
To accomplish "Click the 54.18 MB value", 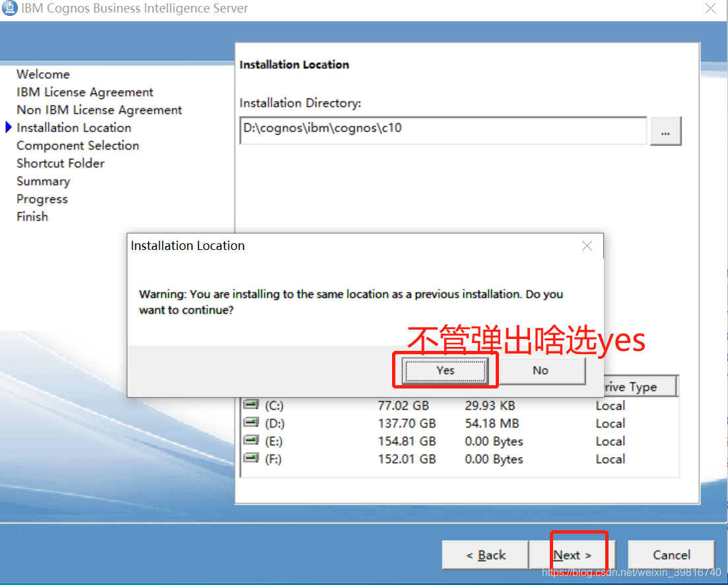I will 492,423.
